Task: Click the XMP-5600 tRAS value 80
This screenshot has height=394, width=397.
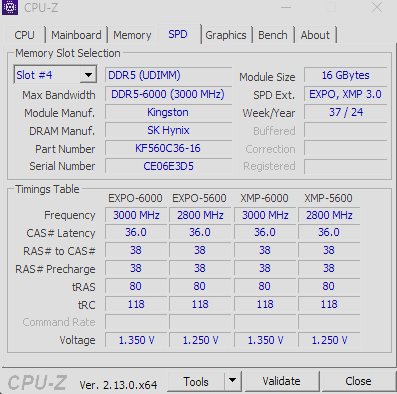Action: (x=329, y=286)
